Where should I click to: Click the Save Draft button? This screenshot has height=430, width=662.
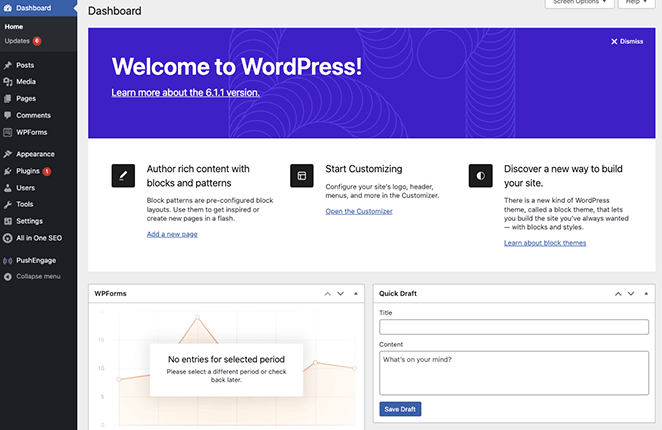pyautogui.click(x=400, y=409)
